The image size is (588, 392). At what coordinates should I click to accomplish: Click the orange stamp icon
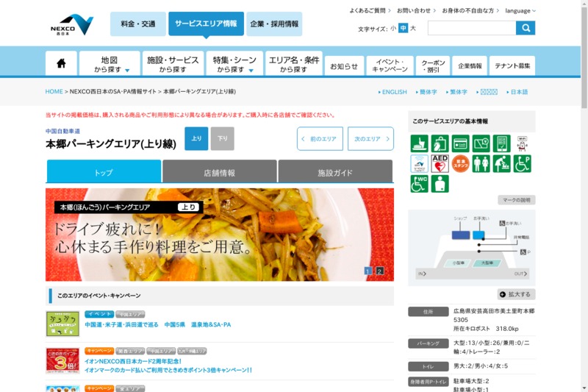pyautogui.click(x=461, y=163)
